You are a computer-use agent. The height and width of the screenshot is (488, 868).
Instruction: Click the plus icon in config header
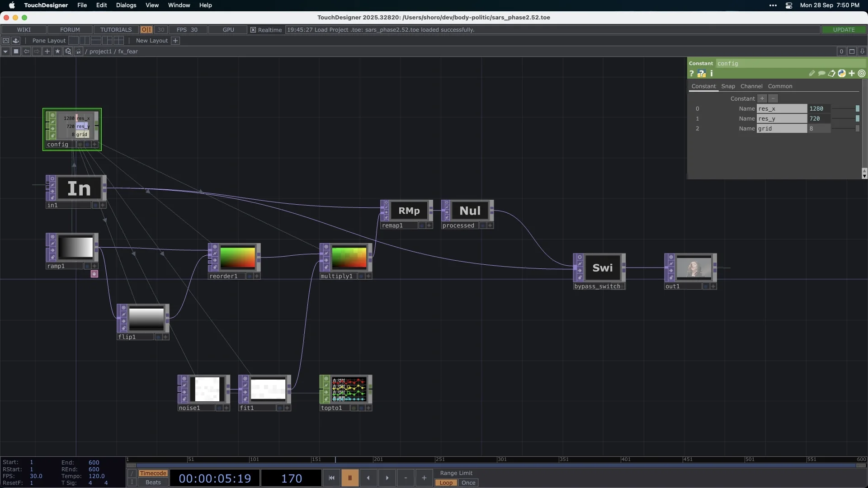(852, 73)
